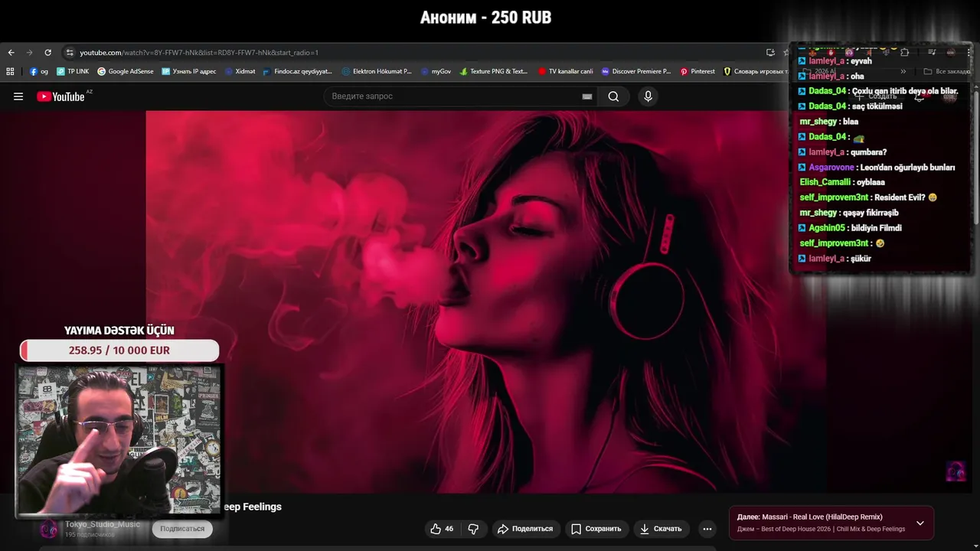The width and height of the screenshot is (980, 551).
Task: Click the channel watermark on video corner
Action: pyautogui.click(x=955, y=471)
